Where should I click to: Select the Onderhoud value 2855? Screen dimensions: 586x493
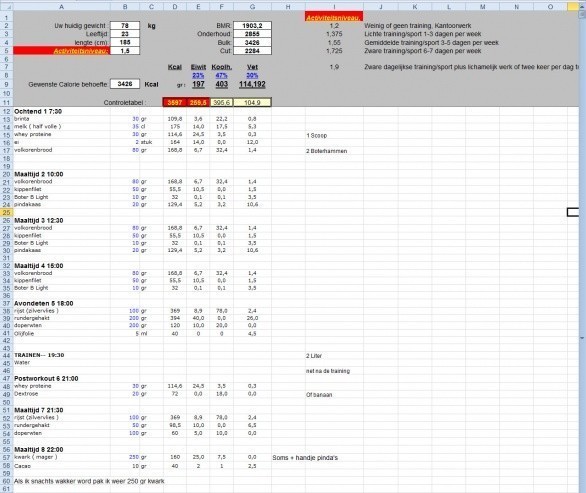pyautogui.click(x=252, y=34)
